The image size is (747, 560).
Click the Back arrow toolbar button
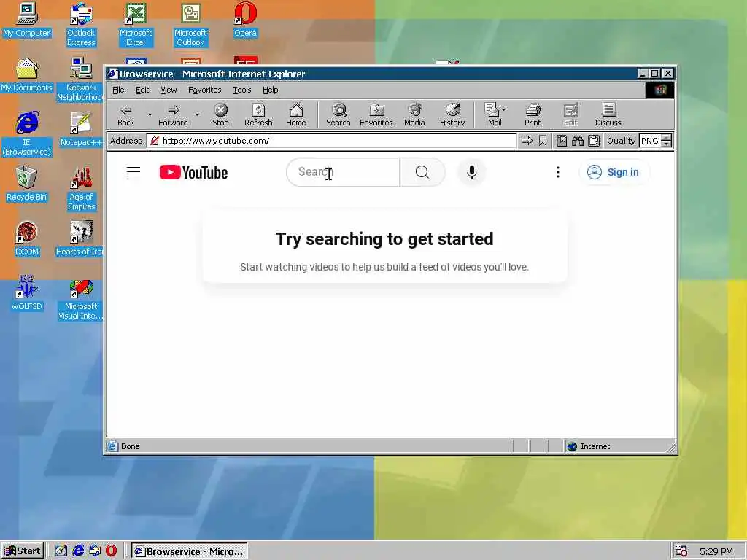125,114
